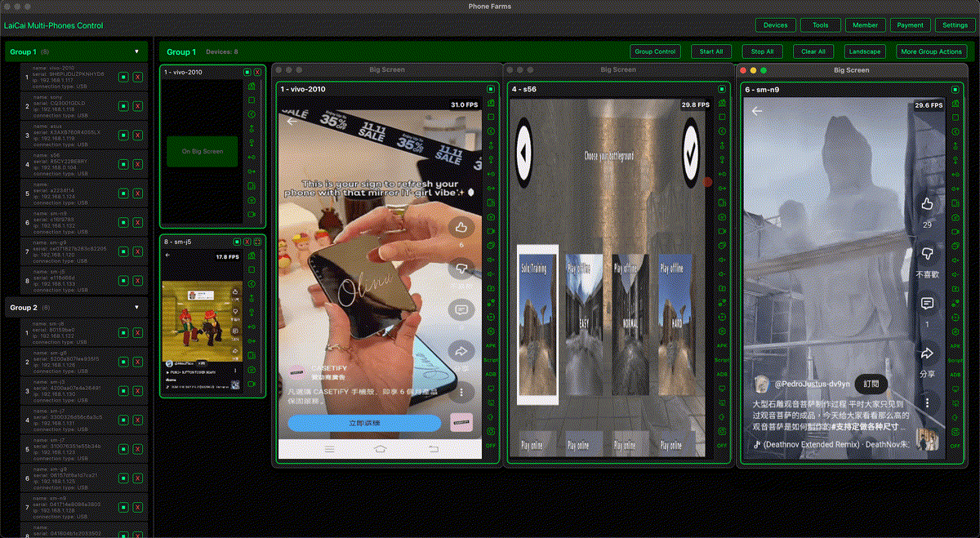The height and width of the screenshot is (538, 980).
Task: Click the back arrow atop the sm-n9 video
Action: 757,111
